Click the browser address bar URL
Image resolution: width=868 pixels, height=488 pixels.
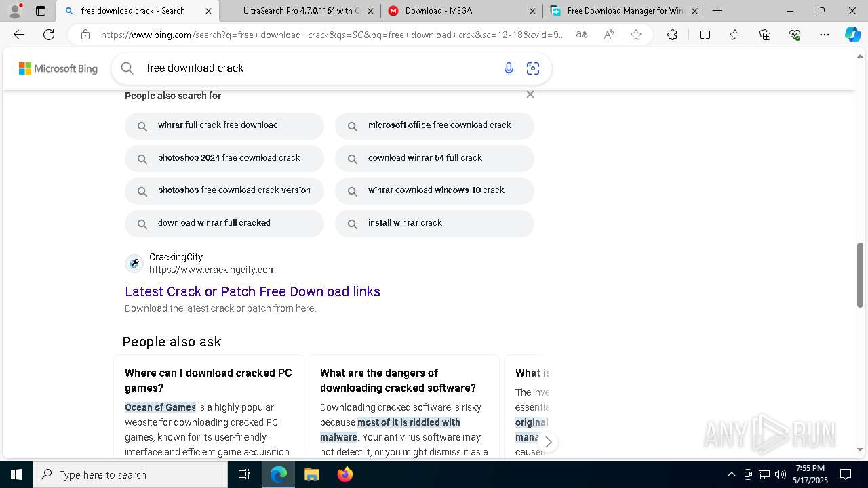click(332, 35)
